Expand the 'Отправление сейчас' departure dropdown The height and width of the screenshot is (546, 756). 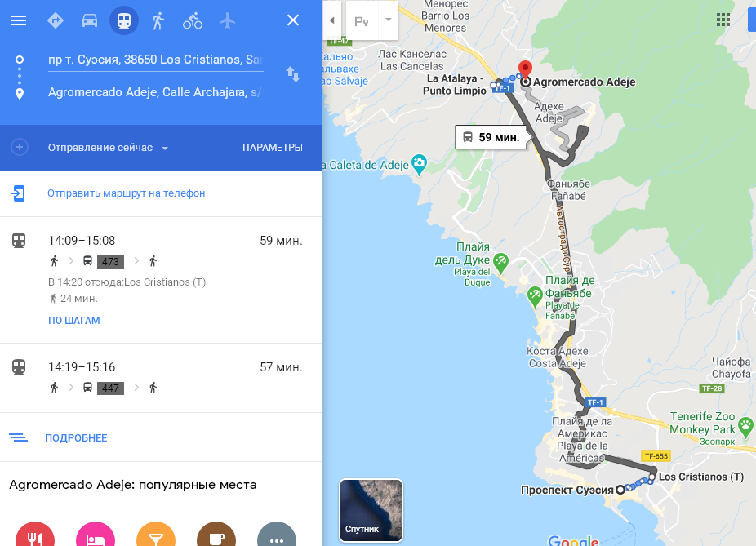[108, 148]
